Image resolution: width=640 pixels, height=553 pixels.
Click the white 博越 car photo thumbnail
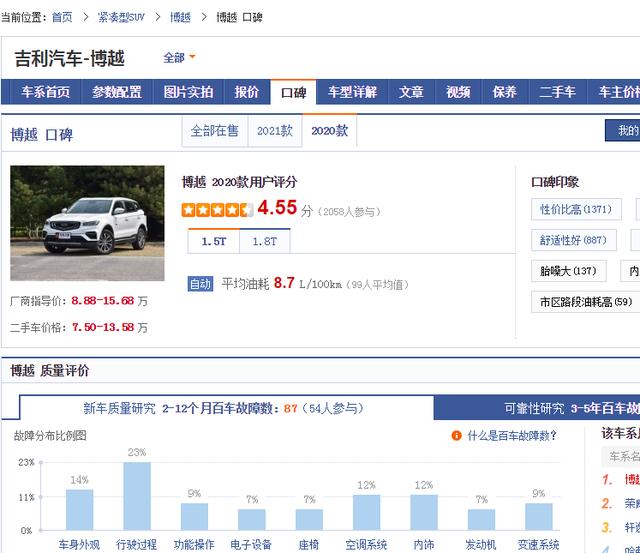click(x=87, y=223)
